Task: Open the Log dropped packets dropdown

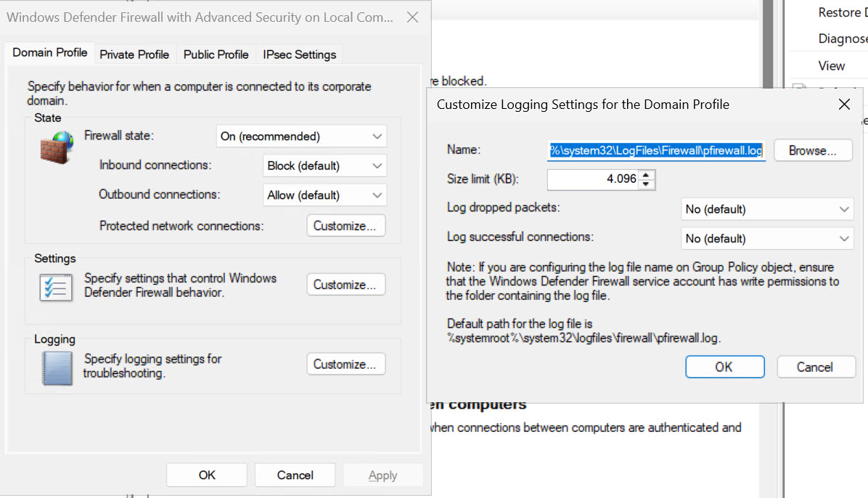Action: (766, 209)
